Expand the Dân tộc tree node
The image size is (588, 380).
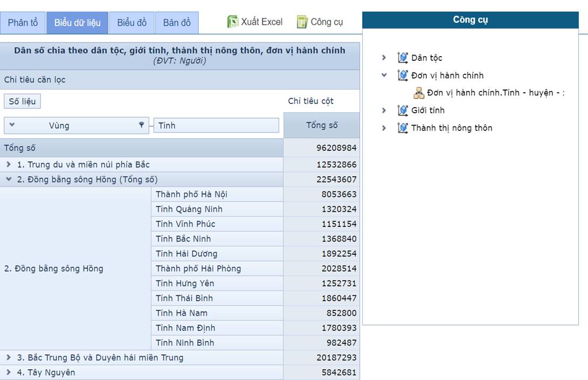coord(384,58)
